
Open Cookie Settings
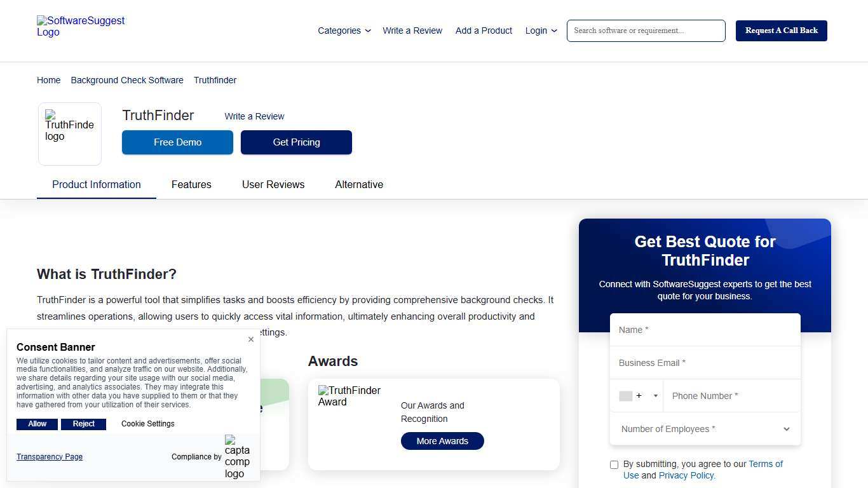147,424
